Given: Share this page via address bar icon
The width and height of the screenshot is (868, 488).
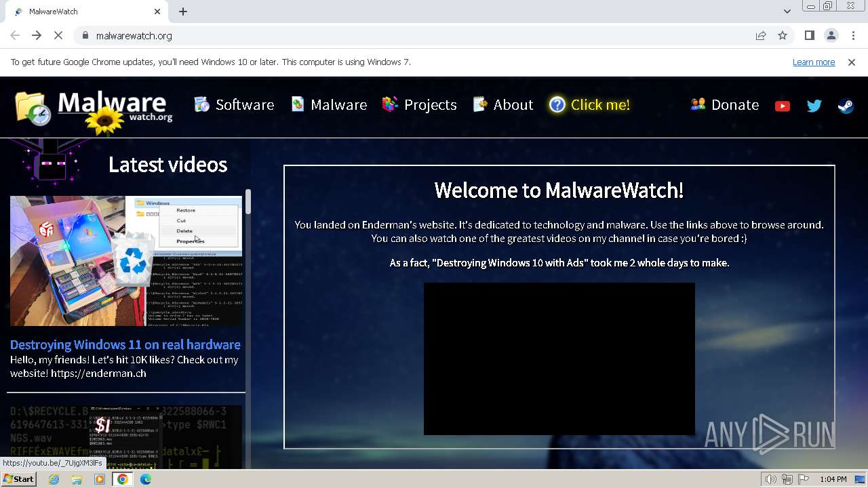Looking at the screenshot, I should (761, 35).
